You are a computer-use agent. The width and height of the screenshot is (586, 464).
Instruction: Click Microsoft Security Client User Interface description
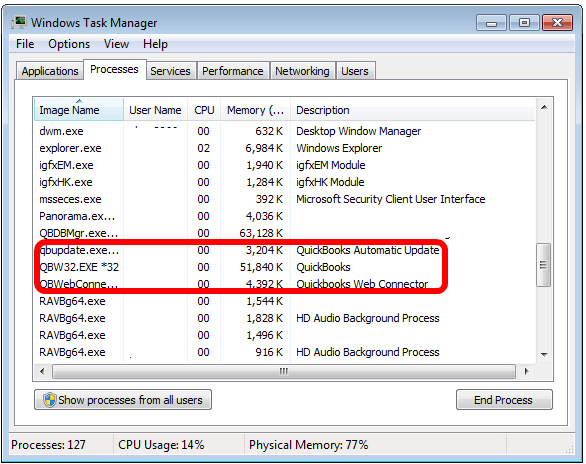pyautogui.click(x=391, y=199)
